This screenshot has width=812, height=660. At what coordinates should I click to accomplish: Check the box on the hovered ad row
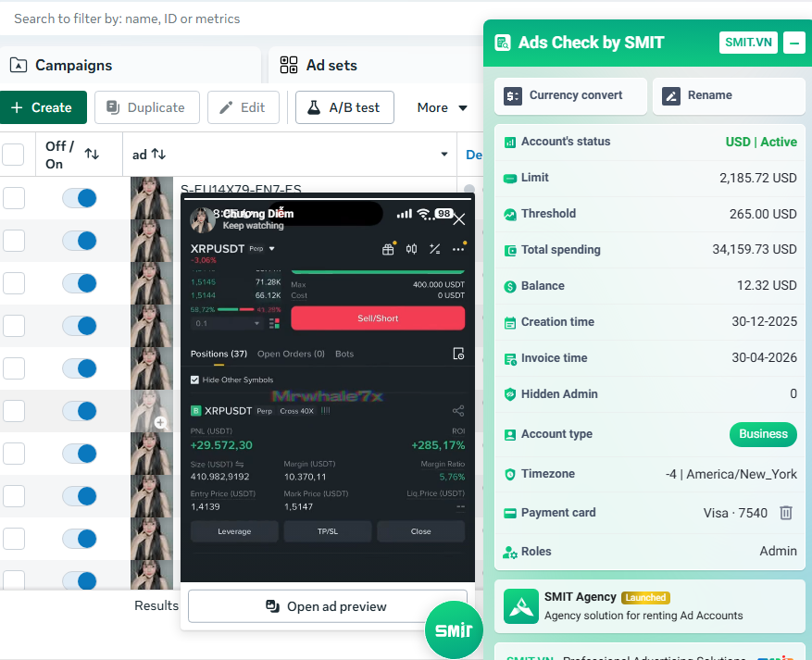pos(14,411)
